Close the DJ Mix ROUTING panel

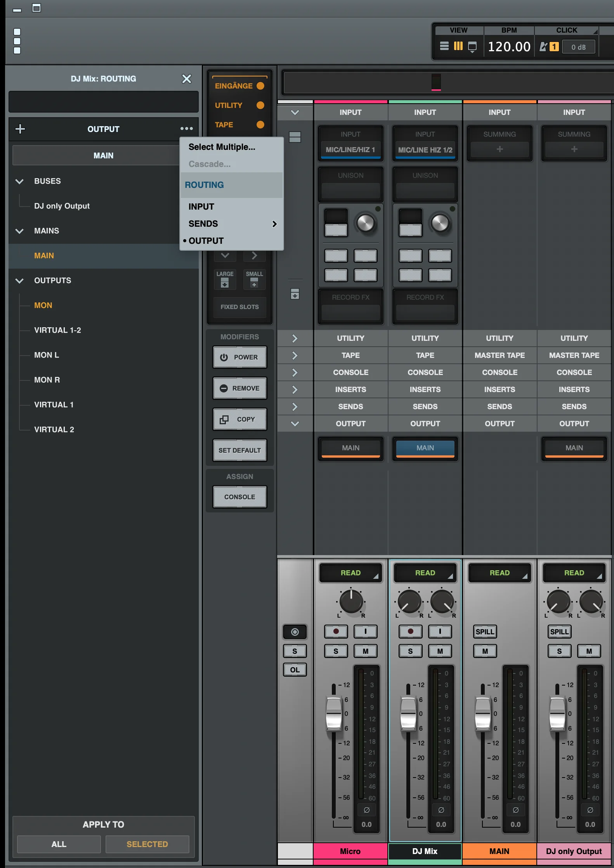pos(187,79)
